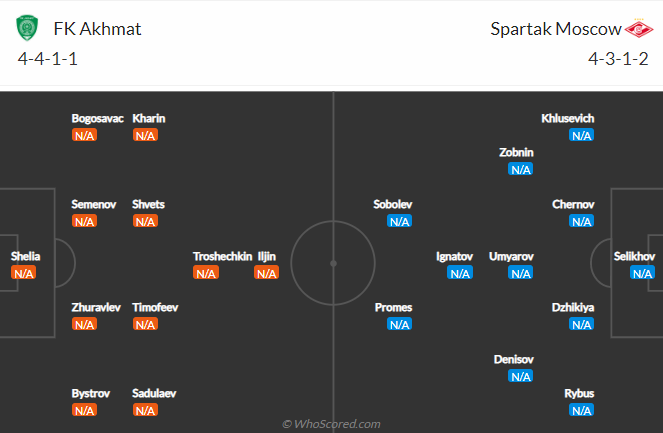Select Ignatov's N/A rating badge
Viewport: 663px width, 433px height.
(x=460, y=273)
